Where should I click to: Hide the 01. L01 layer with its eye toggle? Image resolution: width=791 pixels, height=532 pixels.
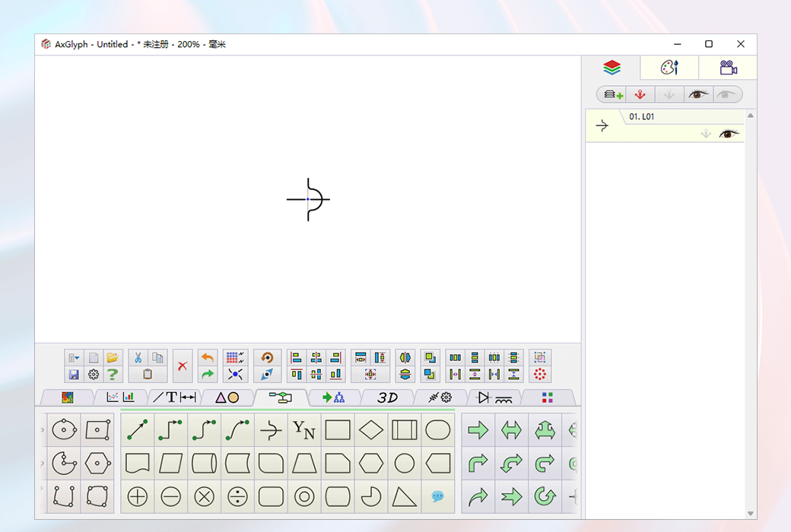(729, 132)
